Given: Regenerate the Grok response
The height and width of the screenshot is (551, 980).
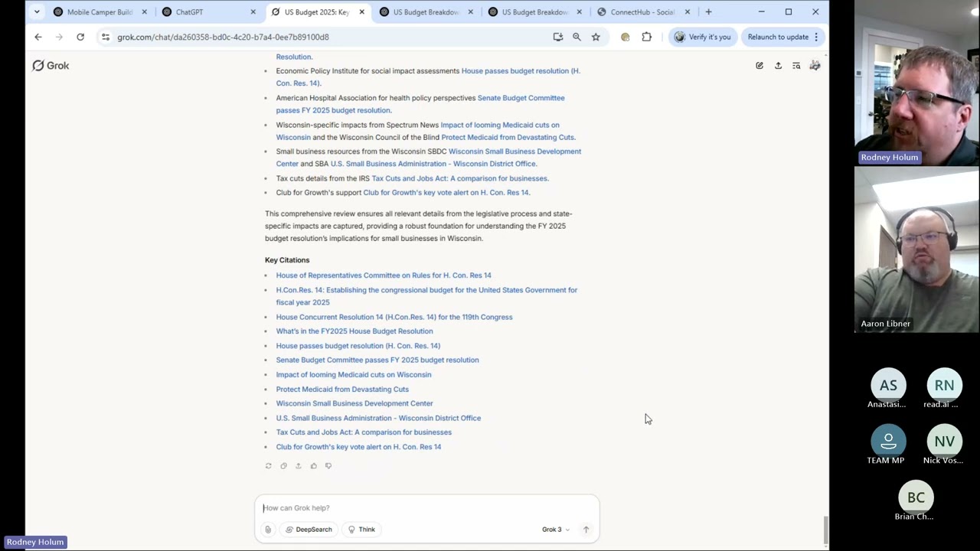Looking at the screenshot, I should tap(268, 466).
